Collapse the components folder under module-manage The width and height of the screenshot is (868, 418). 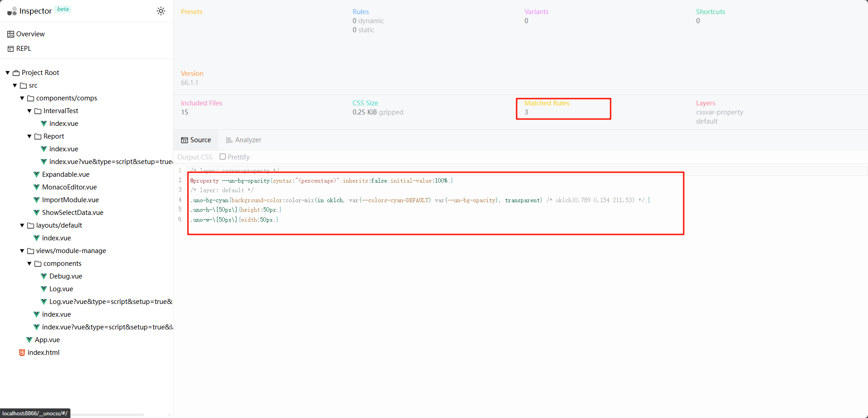tap(30, 264)
